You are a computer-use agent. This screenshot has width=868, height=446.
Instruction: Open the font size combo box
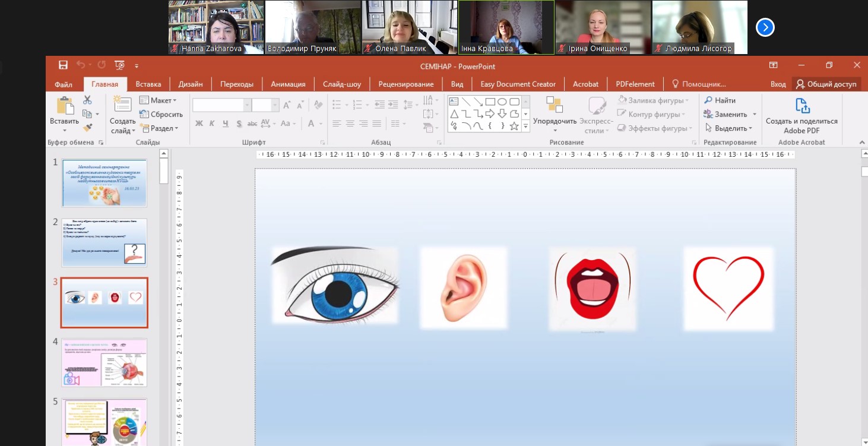[x=265, y=105]
